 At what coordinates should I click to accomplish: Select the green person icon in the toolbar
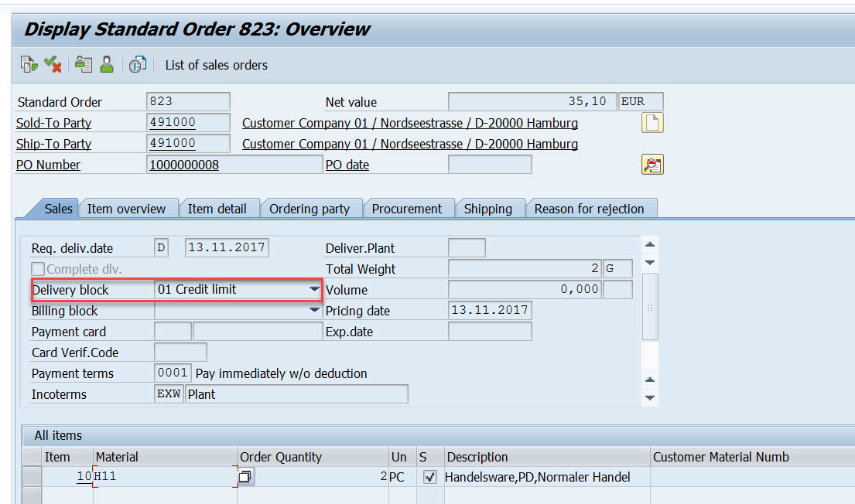107,64
